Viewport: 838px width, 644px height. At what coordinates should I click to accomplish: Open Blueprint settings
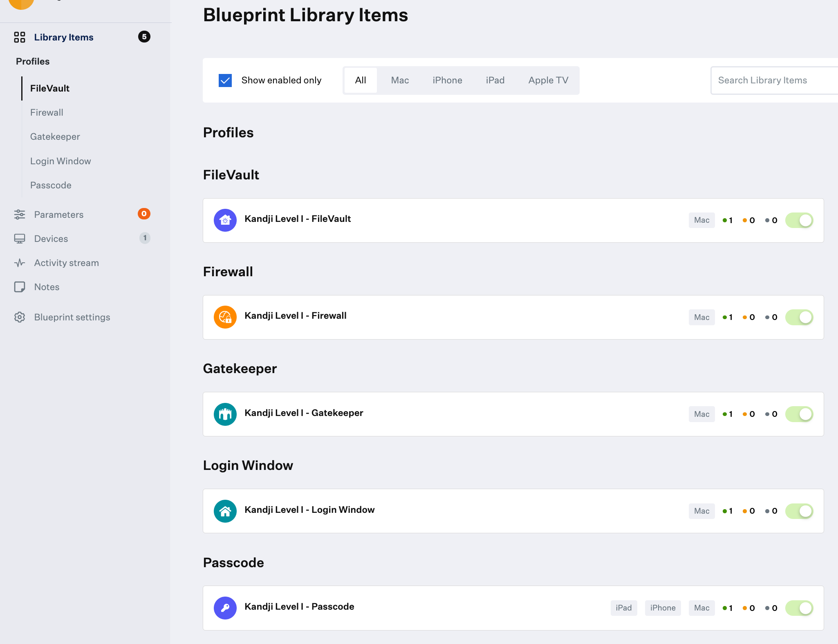pyautogui.click(x=72, y=317)
